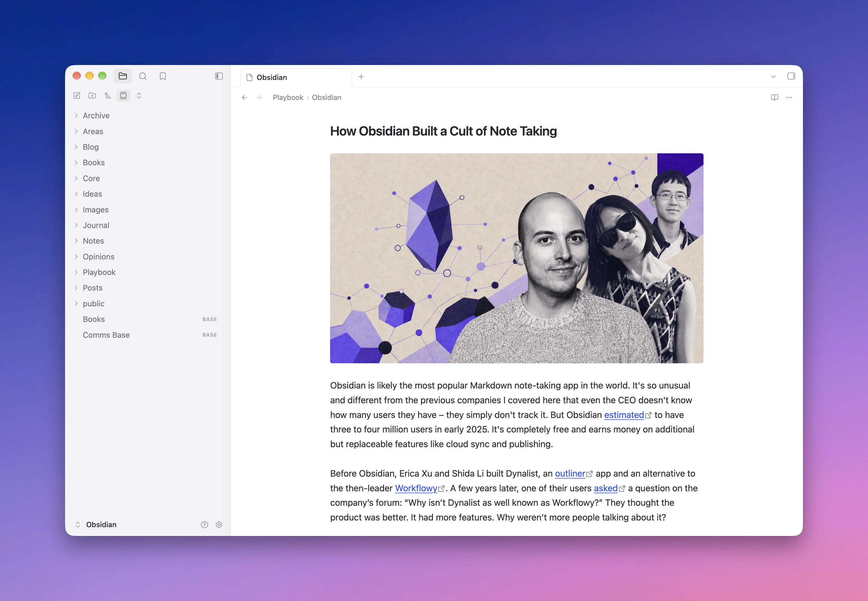
Task: Toggle auto-reveal current file
Action: click(123, 96)
